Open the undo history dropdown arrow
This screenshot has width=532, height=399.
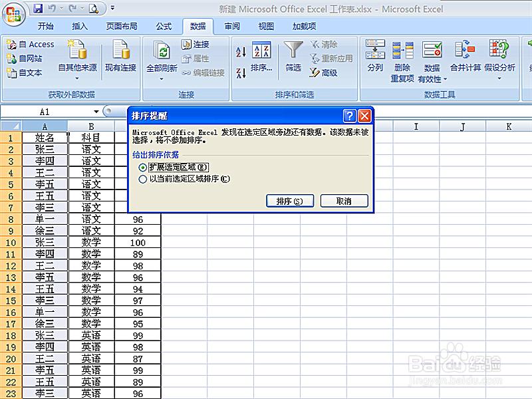coord(61,8)
